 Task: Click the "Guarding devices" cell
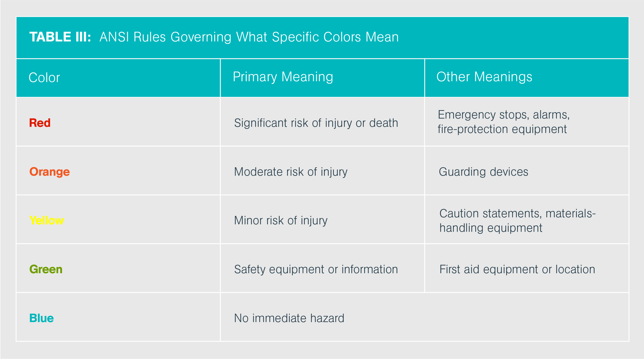click(483, 172)
